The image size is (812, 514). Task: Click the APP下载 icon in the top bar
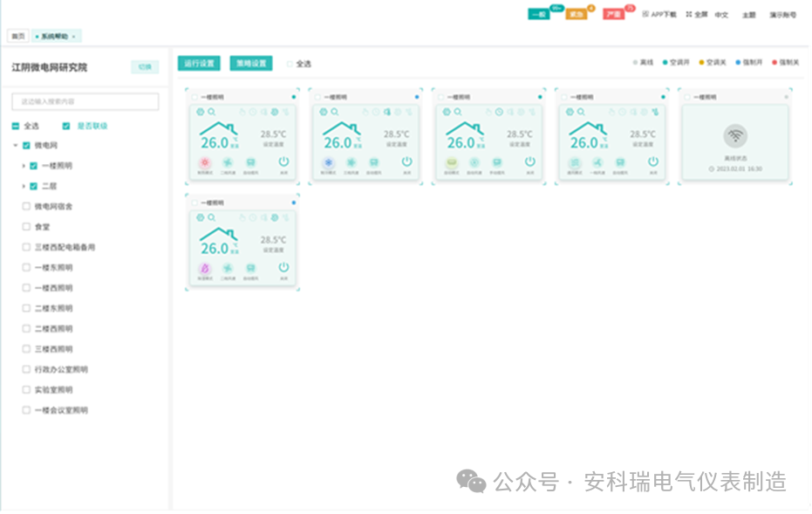tap(645, 13)
